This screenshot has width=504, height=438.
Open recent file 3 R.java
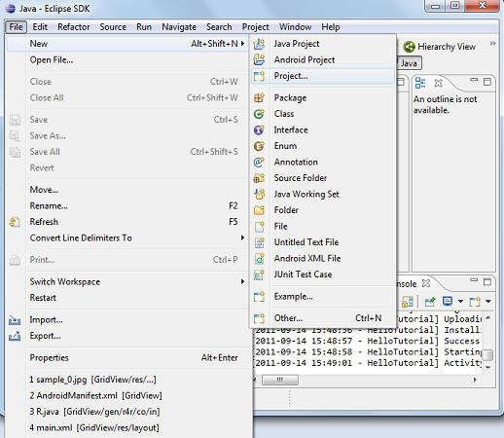(x=127, y=412)
